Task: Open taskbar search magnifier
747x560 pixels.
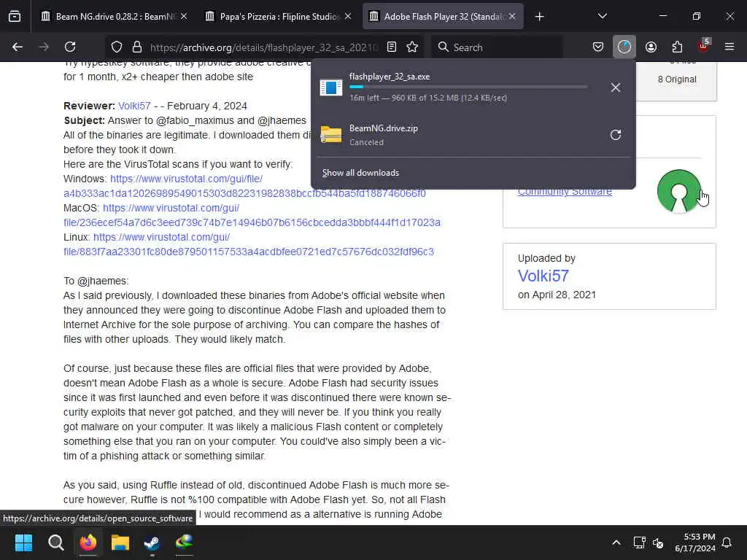Action: [55, 542]
